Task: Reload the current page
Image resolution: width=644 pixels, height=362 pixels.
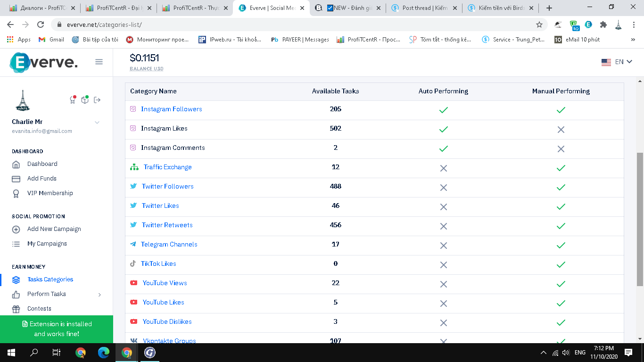Action: coord(41,25)
